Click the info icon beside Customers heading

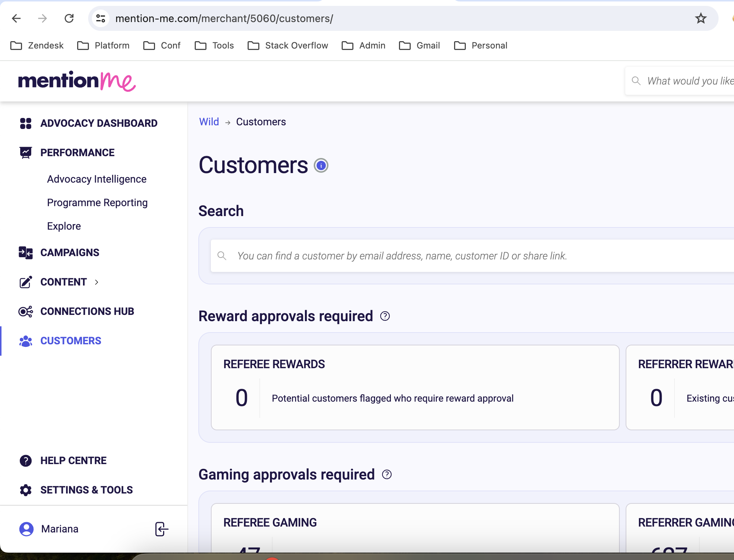pos(321,165)
